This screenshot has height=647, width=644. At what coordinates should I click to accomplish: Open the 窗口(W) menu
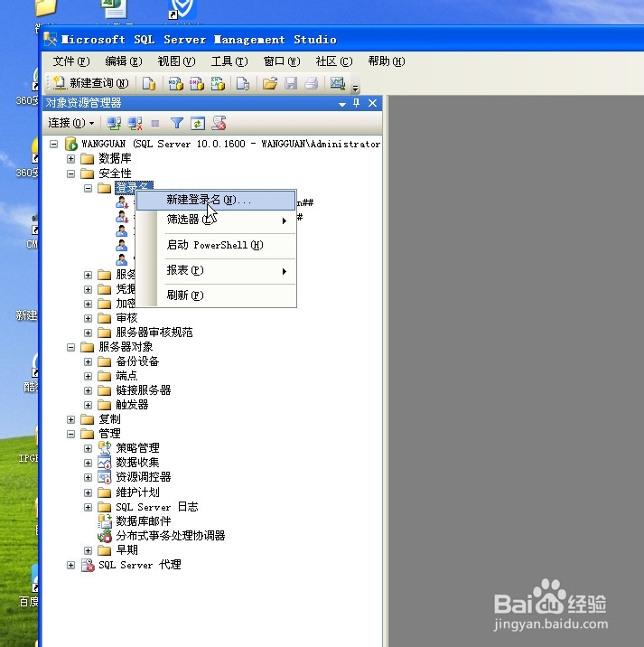click(x=282, y=61)
